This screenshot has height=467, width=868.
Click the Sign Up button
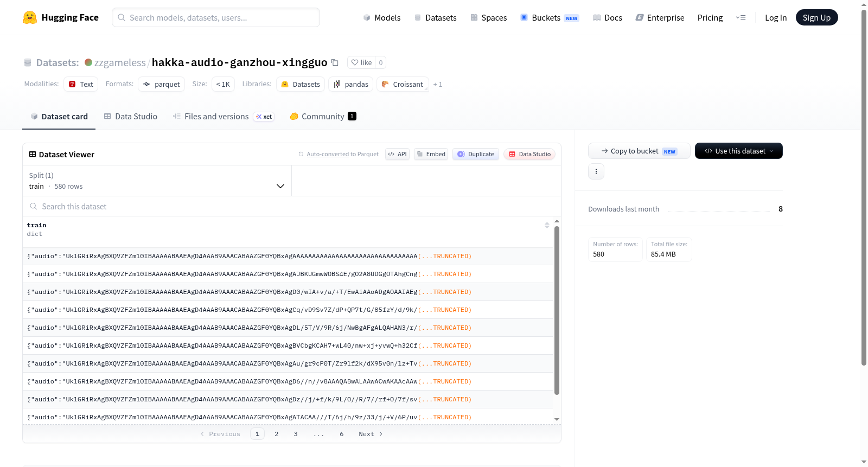tap(817, 17)
